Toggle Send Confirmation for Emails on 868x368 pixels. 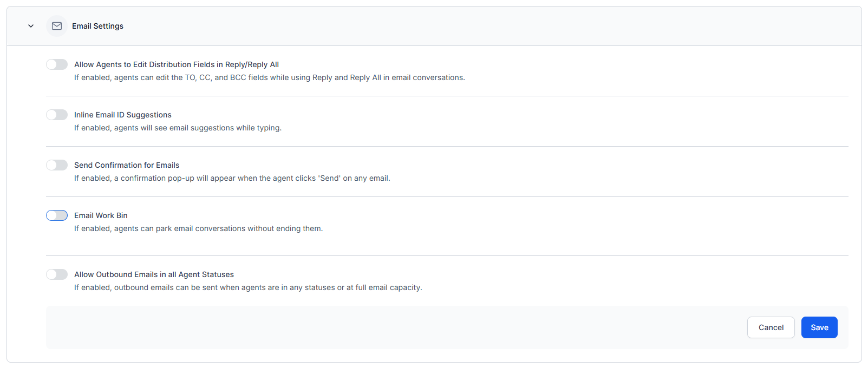(x=57, y=165)
